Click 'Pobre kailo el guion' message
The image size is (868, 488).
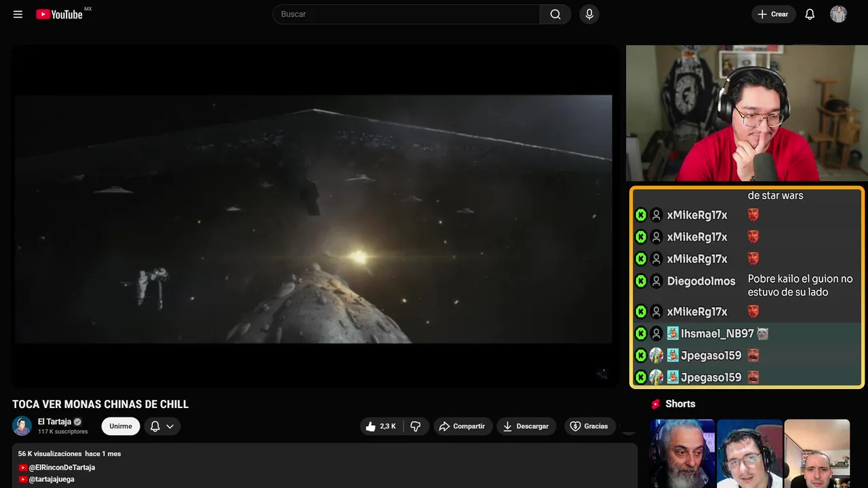pos(800,285)
